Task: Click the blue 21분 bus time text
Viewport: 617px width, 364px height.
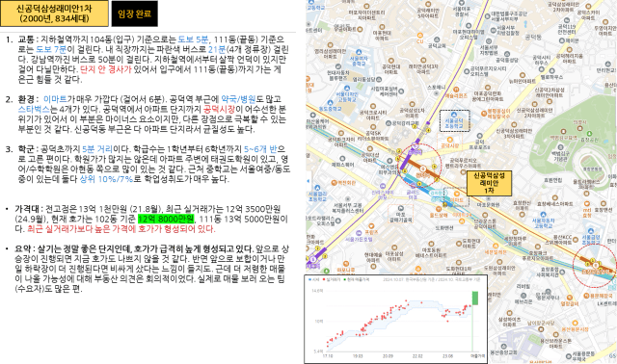Action: [217, 49]
